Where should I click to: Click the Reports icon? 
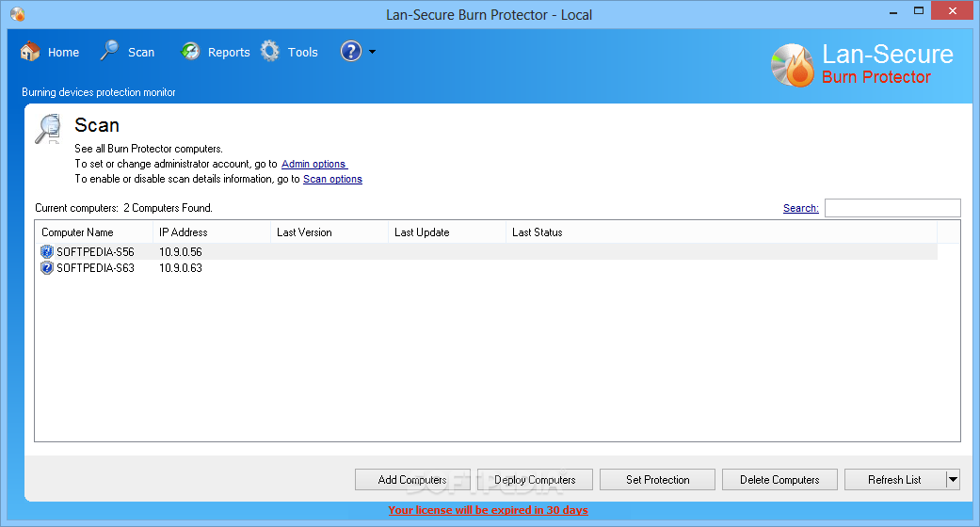pos(190,51)
